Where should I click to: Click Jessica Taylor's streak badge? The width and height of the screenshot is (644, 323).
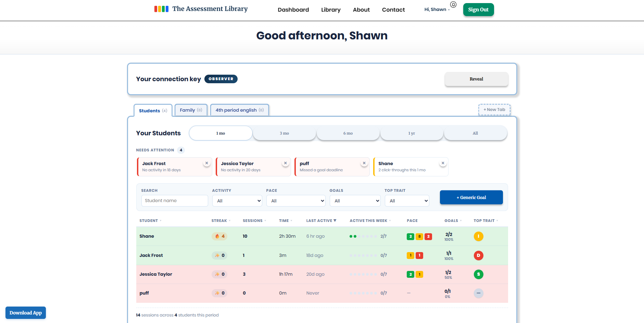tap(219, 274)
